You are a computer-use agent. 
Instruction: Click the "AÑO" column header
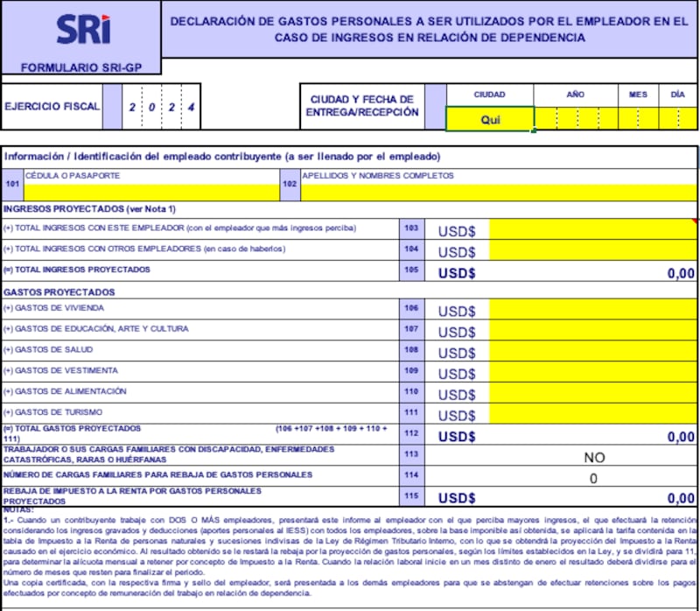coord(576,95)
